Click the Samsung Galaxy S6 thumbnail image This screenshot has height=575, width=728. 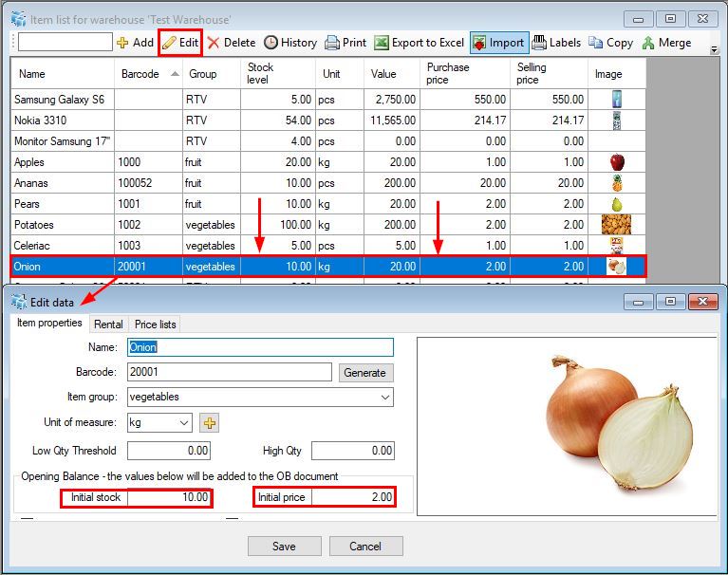pos(617,100)
